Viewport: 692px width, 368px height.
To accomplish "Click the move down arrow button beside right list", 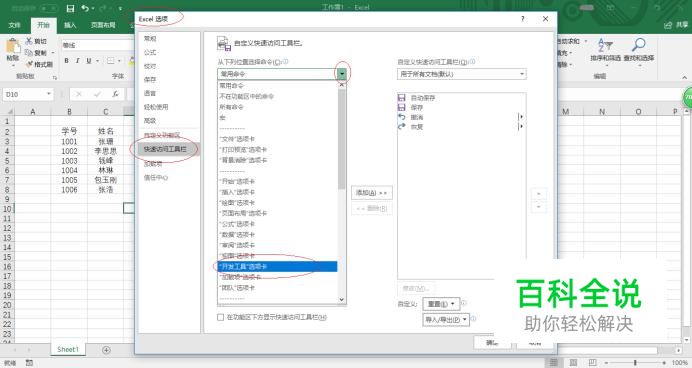I will tap(538, 207).
